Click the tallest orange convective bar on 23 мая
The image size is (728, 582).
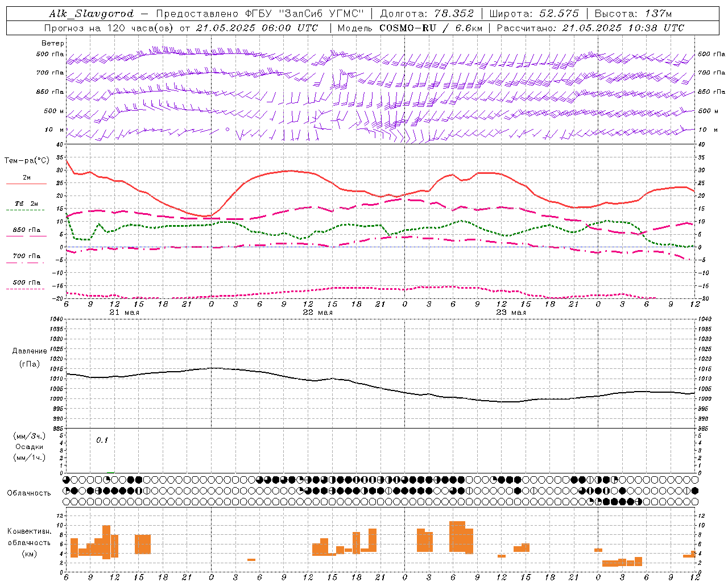[x=457, y=537]
